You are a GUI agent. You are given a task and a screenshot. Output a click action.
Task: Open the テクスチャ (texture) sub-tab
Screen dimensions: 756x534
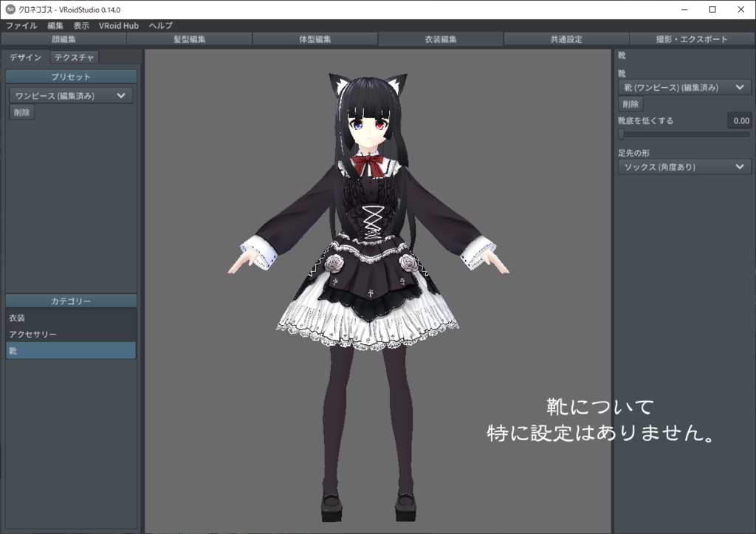coord(72,57)
